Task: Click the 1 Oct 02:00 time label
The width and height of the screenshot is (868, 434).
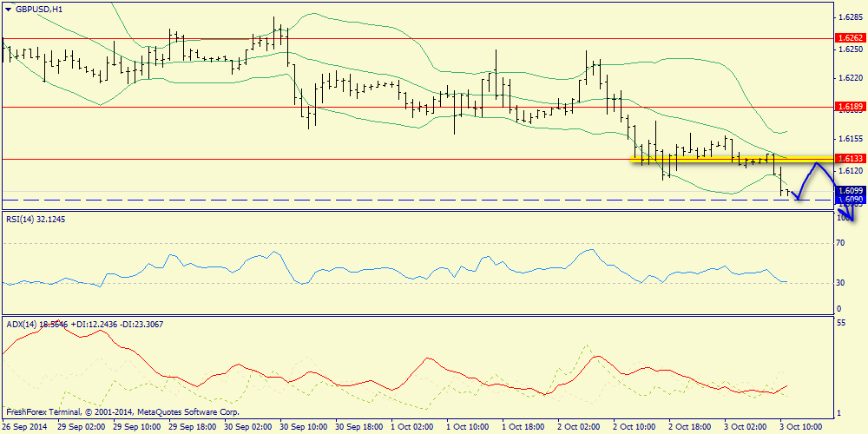Action: (411, 427)
